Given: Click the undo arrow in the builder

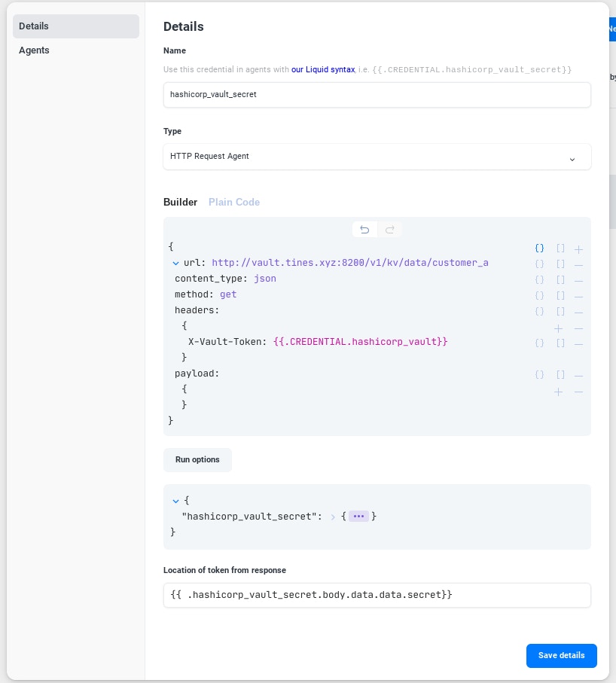Looking at the screenshot, I should click(364, 230).
